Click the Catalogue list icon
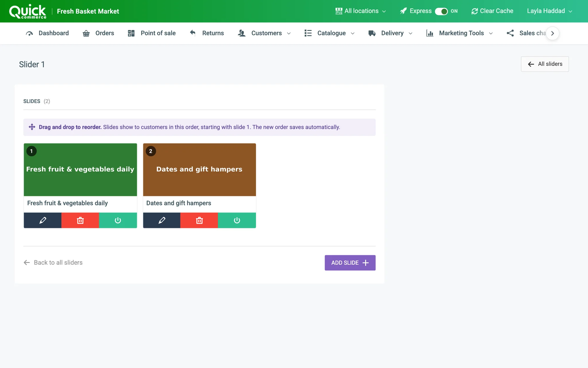This screenshot has width=588, height=368. coord(308,33)
